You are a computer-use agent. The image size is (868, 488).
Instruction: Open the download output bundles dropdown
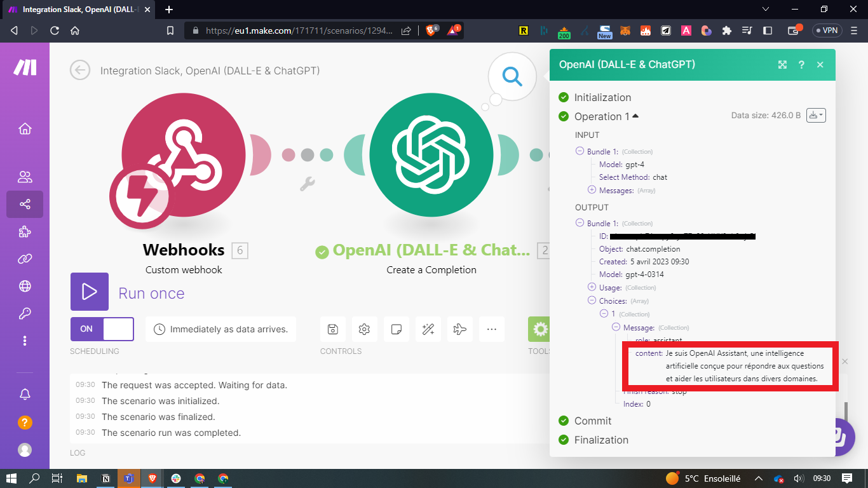815,115
